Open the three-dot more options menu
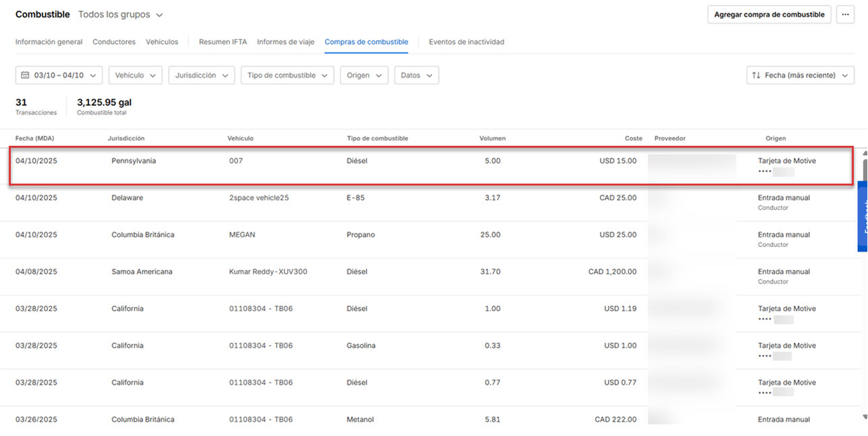The image size is (868, 436). (x=845, y=14)
